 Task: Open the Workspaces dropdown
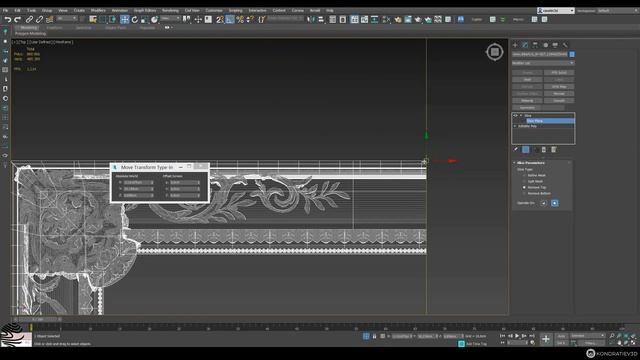(618, 11)
